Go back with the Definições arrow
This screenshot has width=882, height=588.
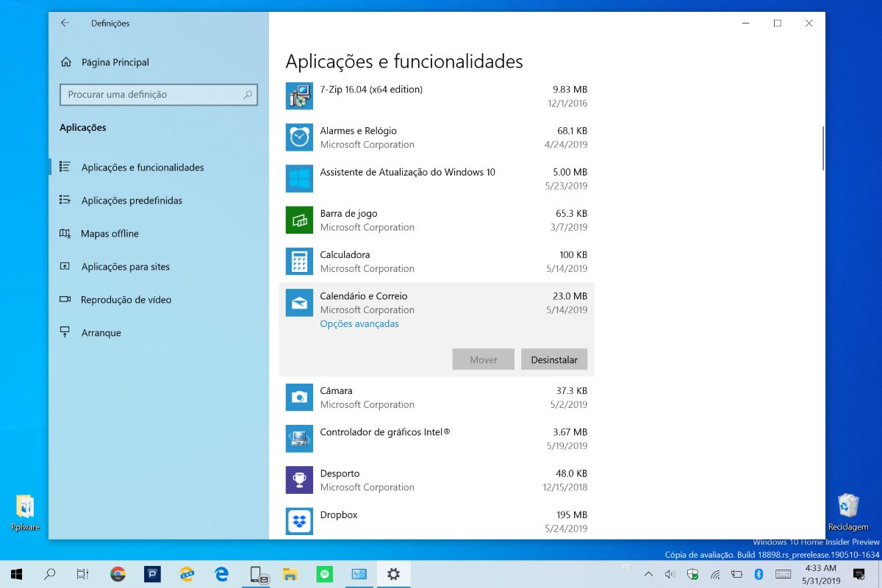click(x=65, y=23)
